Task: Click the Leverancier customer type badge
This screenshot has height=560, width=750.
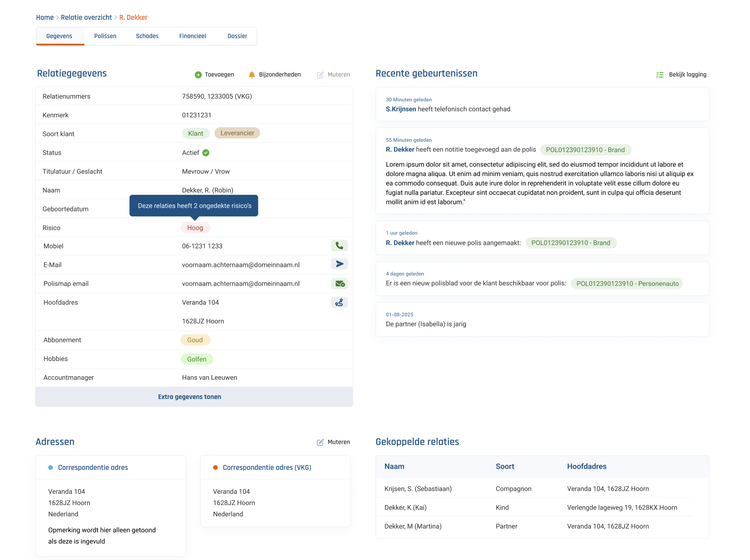Action: click(x=237, y=133)
